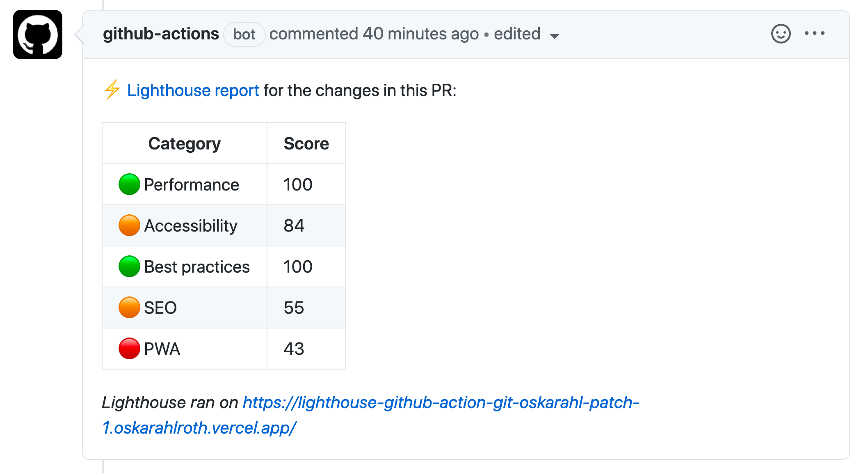
Task: Open the Lighthouse report link
Action: pos(193,90)
